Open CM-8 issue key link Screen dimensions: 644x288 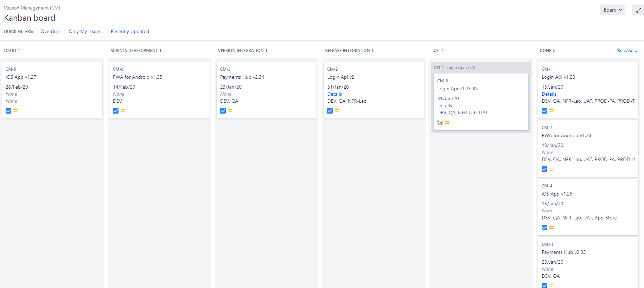442,81
